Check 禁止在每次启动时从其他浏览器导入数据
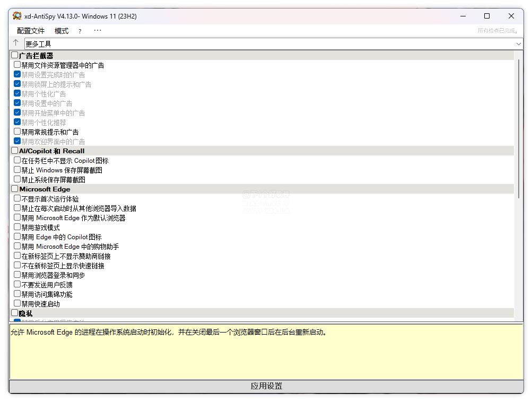 tap(18, 207)
